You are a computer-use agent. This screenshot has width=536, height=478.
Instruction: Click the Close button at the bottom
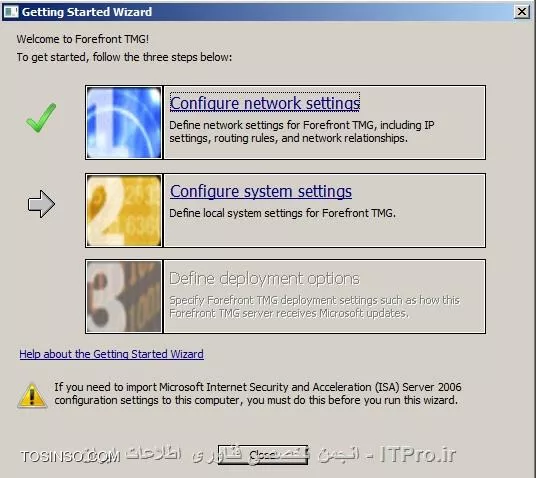pos(263,455)
